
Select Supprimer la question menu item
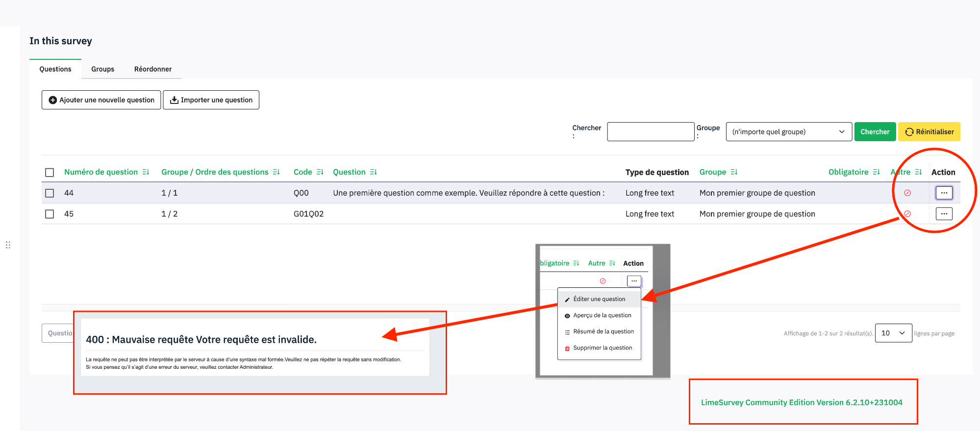pos(599,348)
